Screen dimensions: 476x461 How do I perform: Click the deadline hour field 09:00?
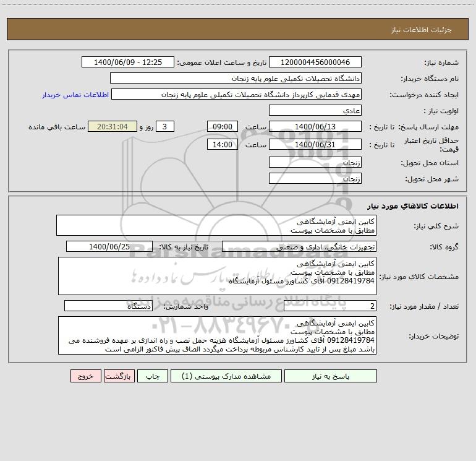[222, 126]
